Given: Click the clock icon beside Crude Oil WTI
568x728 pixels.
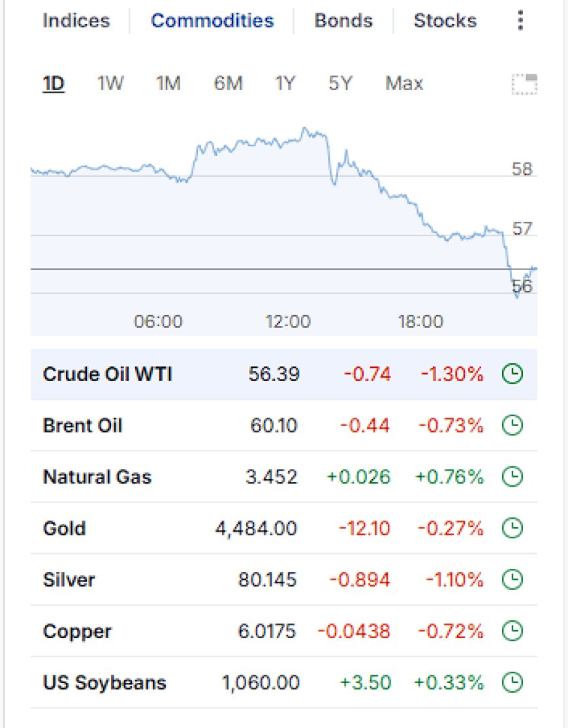Looking at the screenshot, I should [x=513, y=374].
